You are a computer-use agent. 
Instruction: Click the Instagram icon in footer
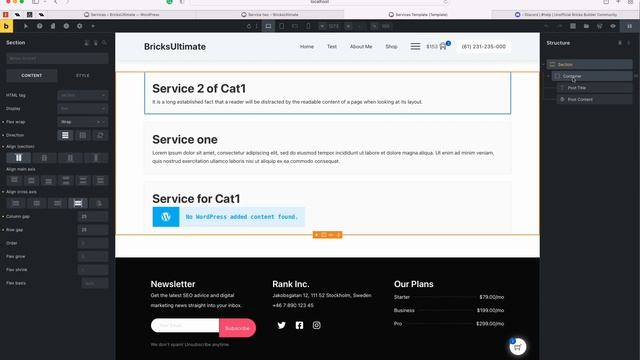(317, 325)
